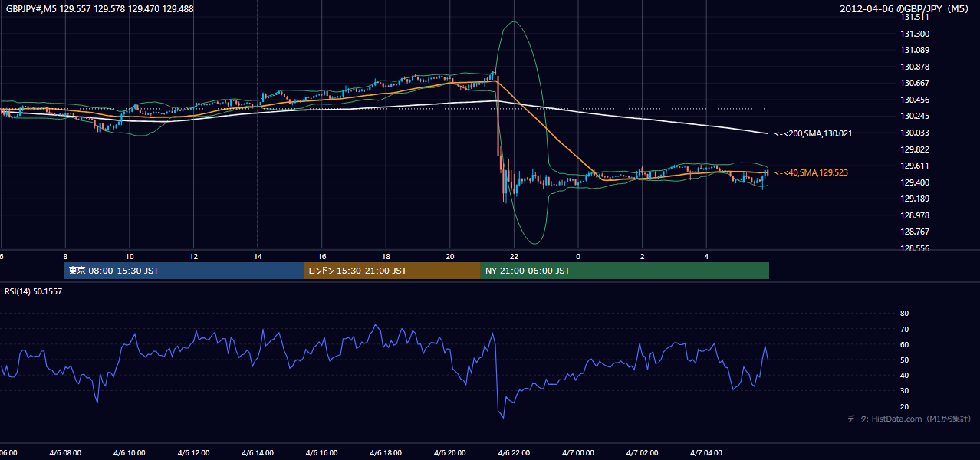Click the 4/6 08:00 bottom time label
The width and height of the screenshot is (980, 460).
pos(65,453)
